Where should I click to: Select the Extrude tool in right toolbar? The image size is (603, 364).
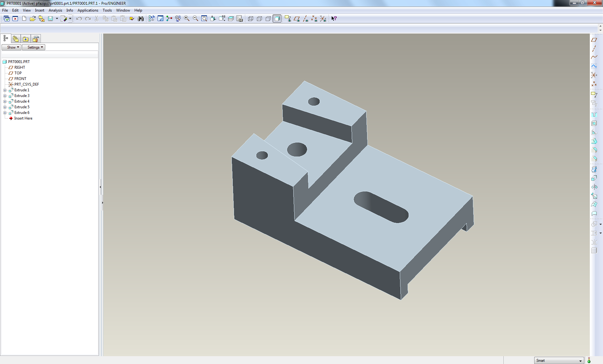click(594, 178)
